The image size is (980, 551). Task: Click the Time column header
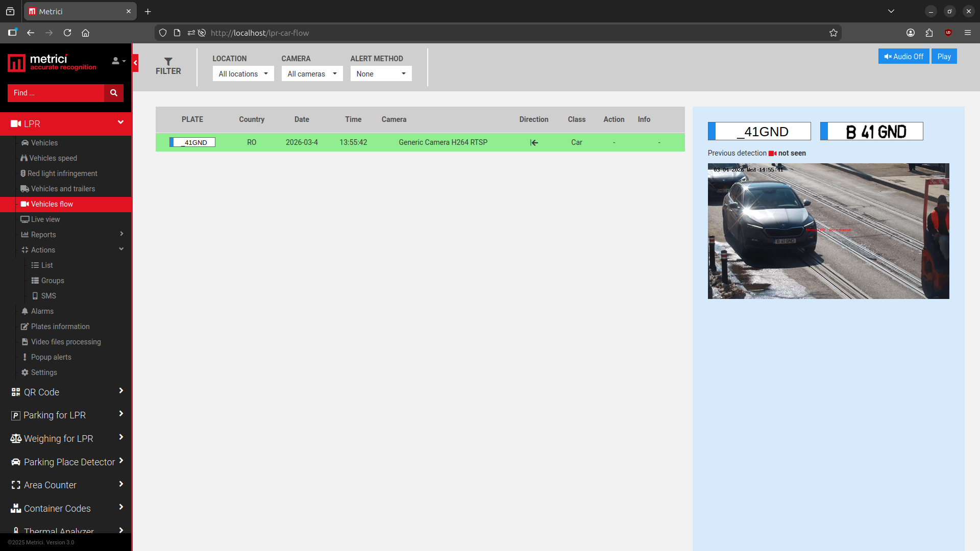[x=353, y=119]
